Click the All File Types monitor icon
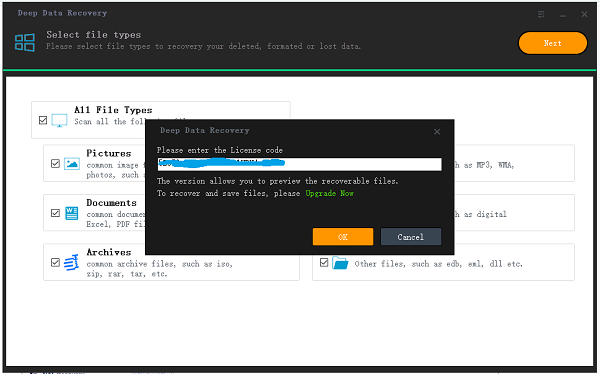 pyautogui.click(x=59, y=121)
